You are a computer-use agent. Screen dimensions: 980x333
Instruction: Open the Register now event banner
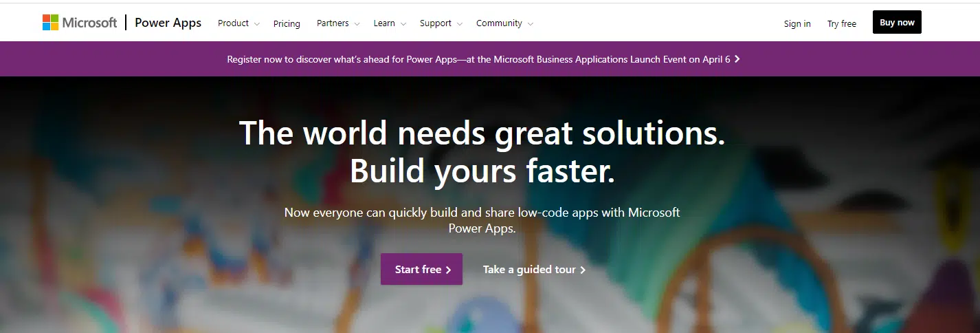click(x=483, y=59)
